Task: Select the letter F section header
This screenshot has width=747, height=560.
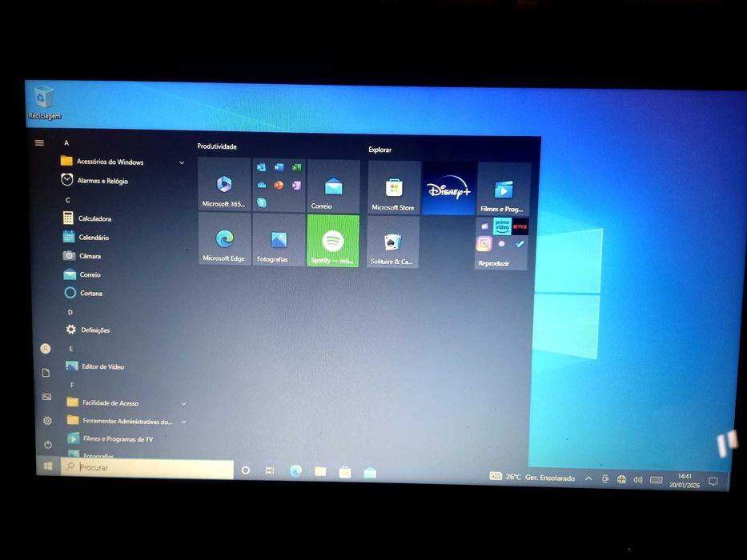Action: pos(72,385)
